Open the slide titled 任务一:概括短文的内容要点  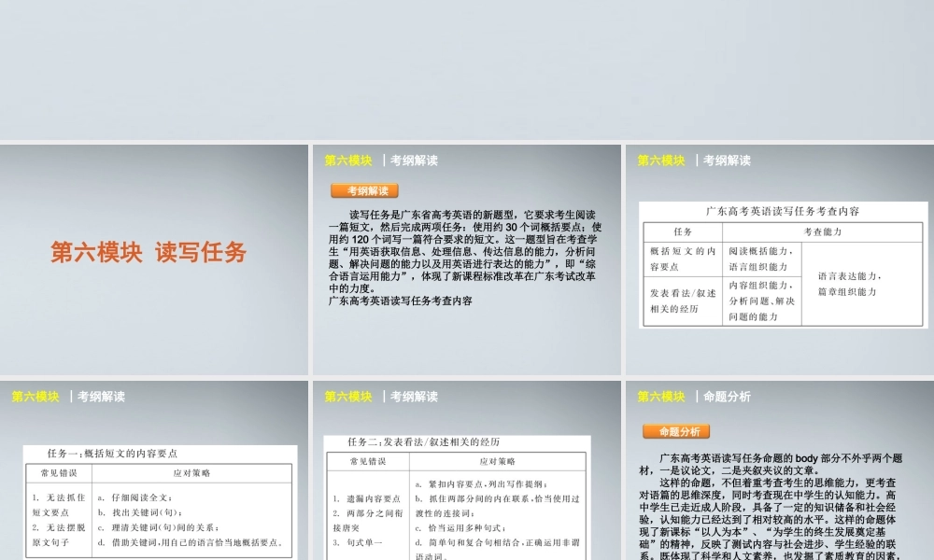[154, 470]
